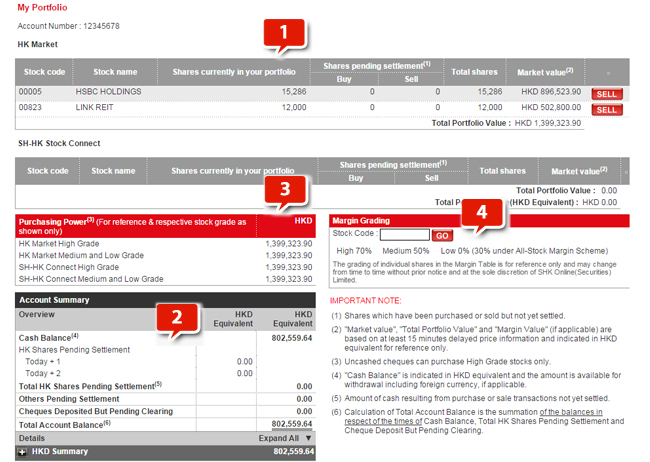Screen dimensions: 650x462
Task: Click the SELL button for LINK REIT
Action: [x=607, y=110]
